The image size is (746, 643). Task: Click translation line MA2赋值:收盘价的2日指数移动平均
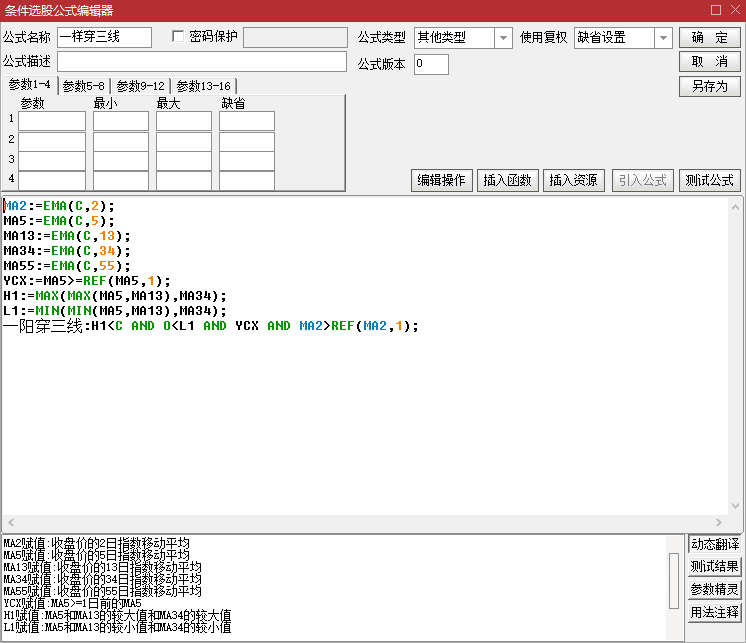(97, 543)
